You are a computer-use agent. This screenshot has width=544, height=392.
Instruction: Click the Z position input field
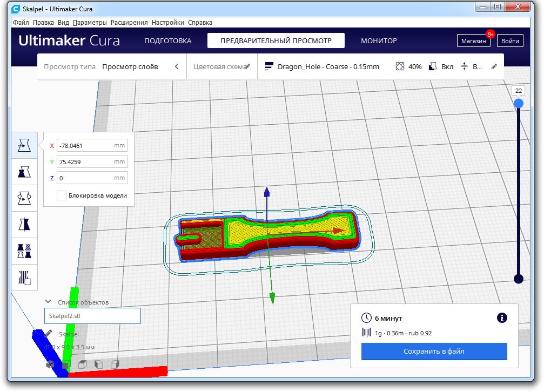click(92, 178)
